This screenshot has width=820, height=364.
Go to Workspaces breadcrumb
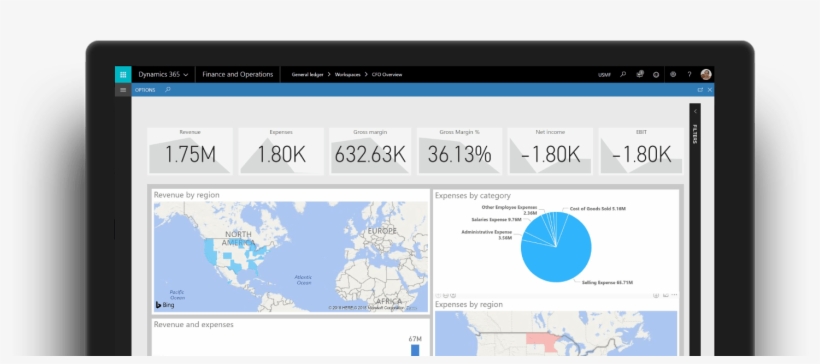[347, 75]
